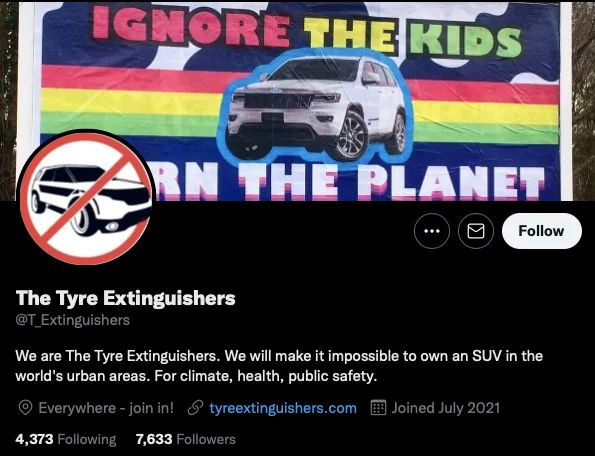Click the chain link icon
Viewport: 595px width, 456px height.
pos(195,408)
